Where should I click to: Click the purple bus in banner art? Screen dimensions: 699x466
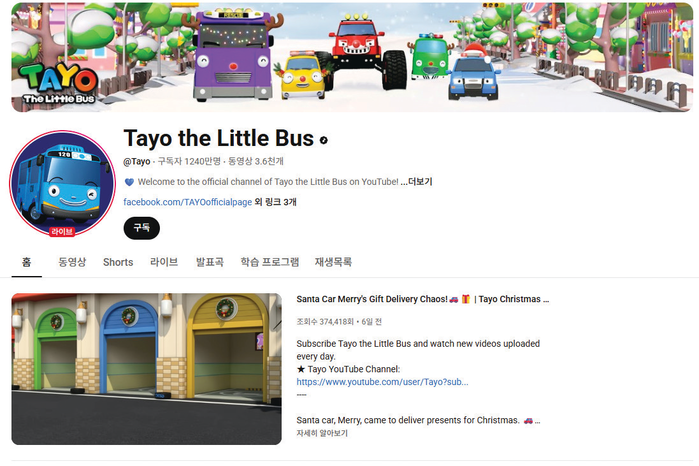tap(232, 55)
